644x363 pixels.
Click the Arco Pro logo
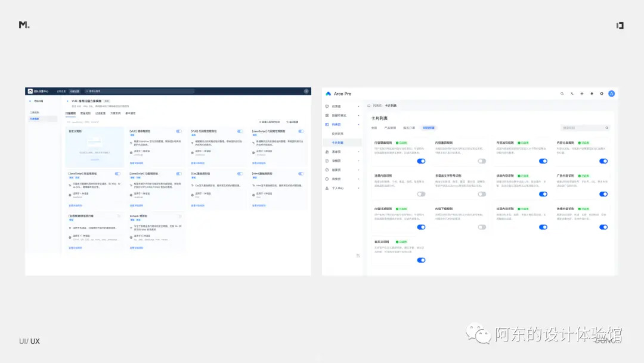click(x=328, y=94)
